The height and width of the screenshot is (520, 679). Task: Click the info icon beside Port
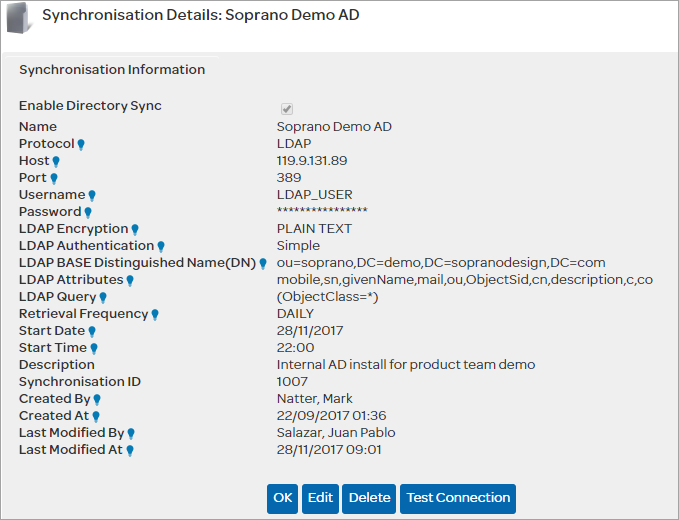[54, 178]
